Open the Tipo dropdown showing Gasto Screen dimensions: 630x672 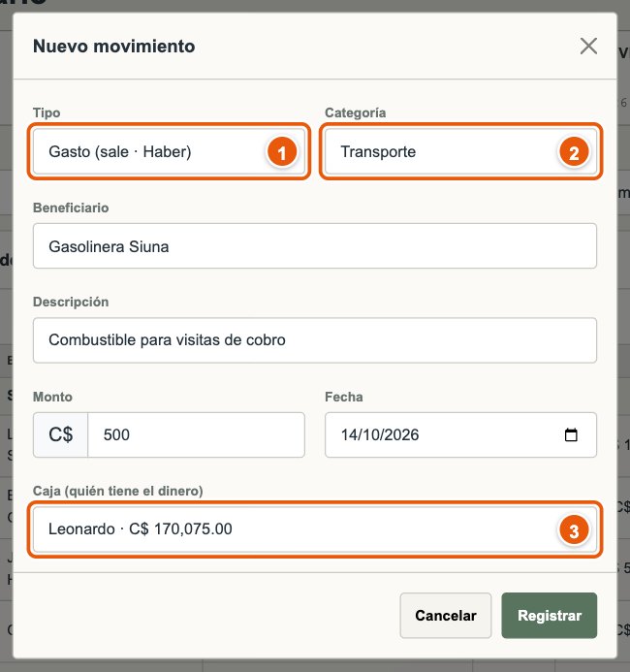tap(169, 151)
